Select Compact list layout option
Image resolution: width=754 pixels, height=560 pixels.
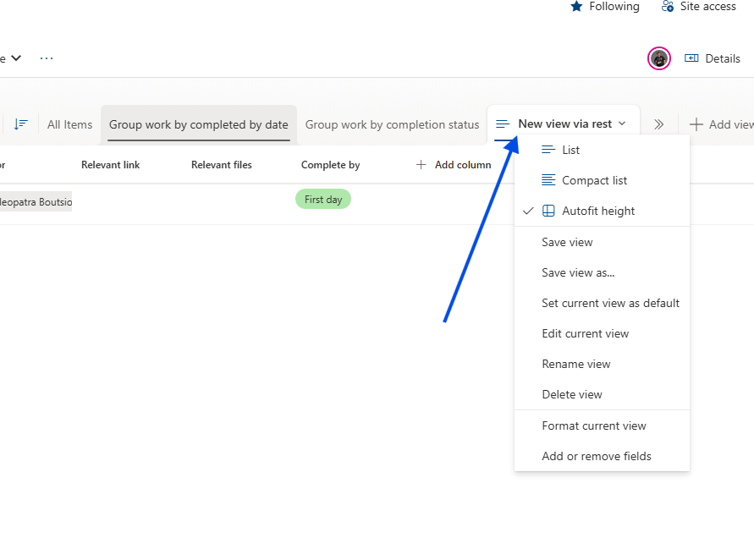(594, 180)
